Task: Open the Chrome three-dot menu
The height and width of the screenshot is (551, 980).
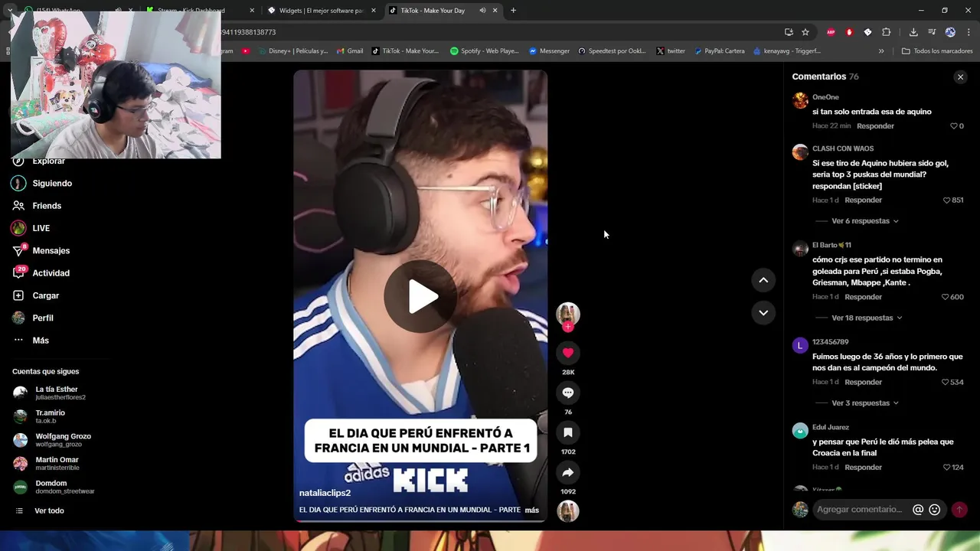Action: [x=969, y=32]
